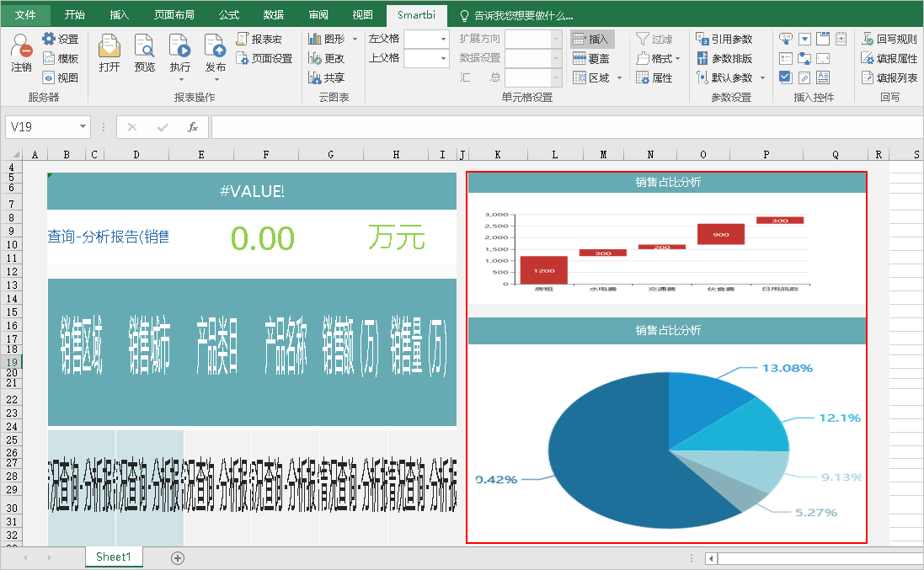The height and width of the screenshot is (570, 924).
Task: Switch to the 开始 home tab
Action: [x=75, y=14]
